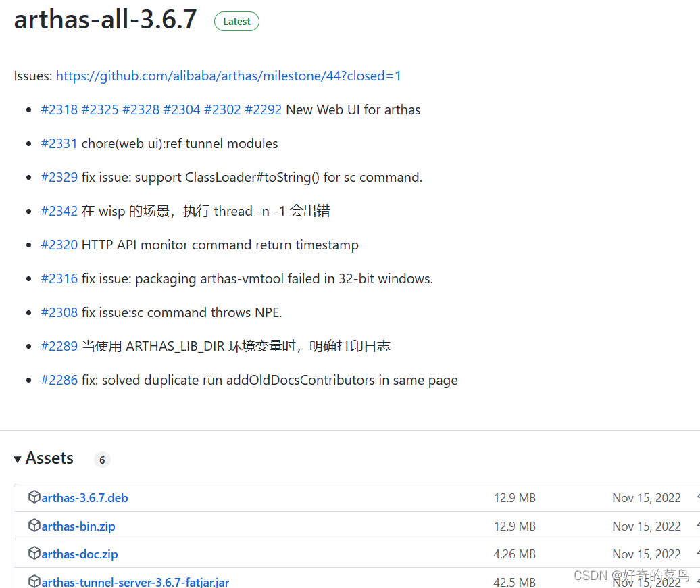Click the package icon beside arthas-3.6.7.deb
Viewport: 700px width, 588px height.
click(x=34, y=497)
